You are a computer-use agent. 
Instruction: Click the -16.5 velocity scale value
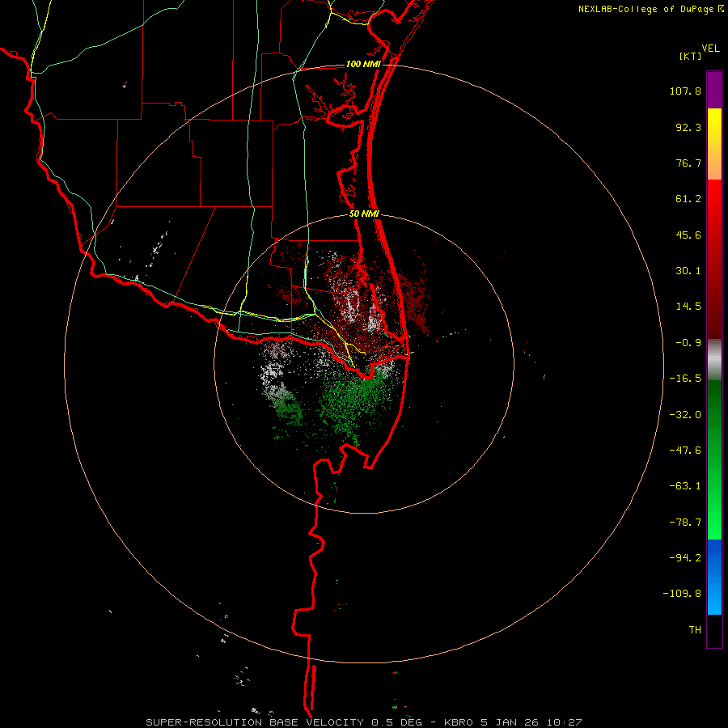pyautogui.click(x=685, y=379)
